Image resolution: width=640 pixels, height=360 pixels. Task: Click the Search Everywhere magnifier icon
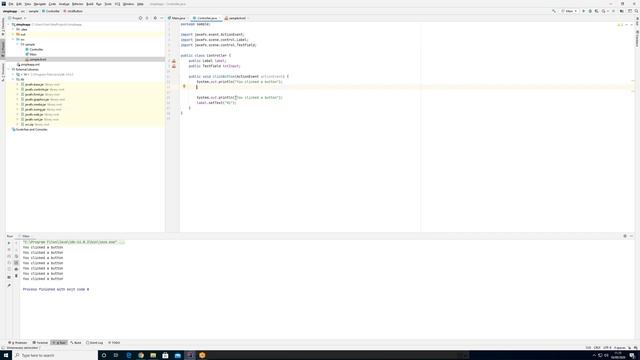coord(636,11)
